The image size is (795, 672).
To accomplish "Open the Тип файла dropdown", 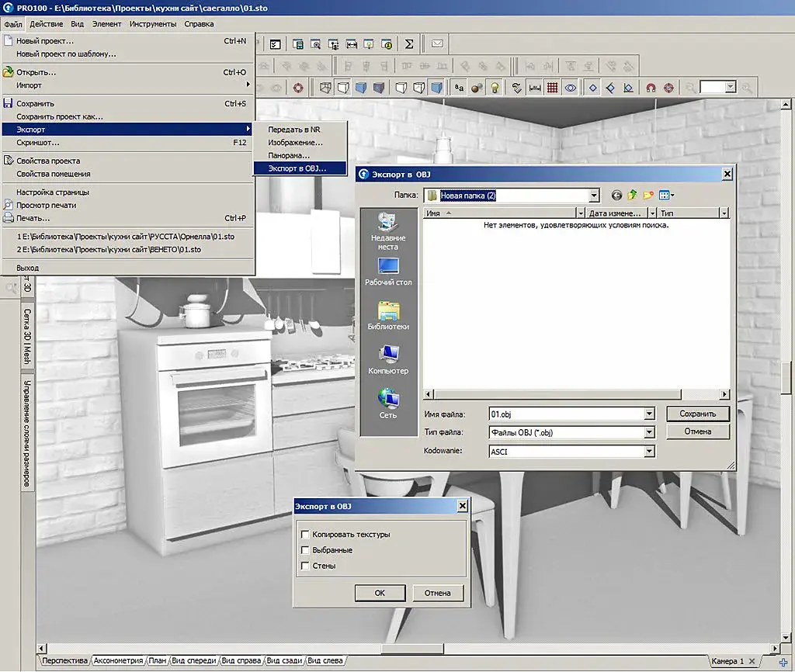I will tap(649, 432).
